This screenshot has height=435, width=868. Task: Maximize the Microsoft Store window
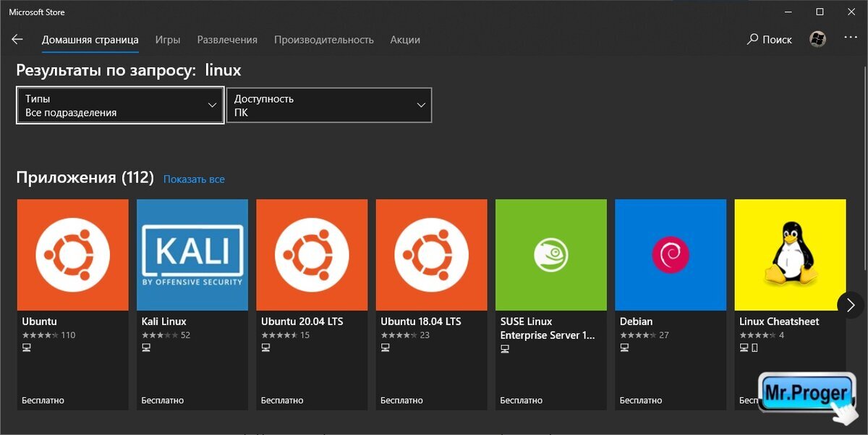[x=820, y=12]
